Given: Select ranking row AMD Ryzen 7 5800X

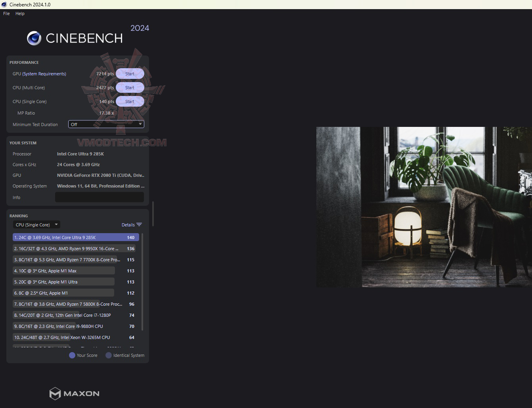Looking at the screenshot, I should (x=75, y=304).
